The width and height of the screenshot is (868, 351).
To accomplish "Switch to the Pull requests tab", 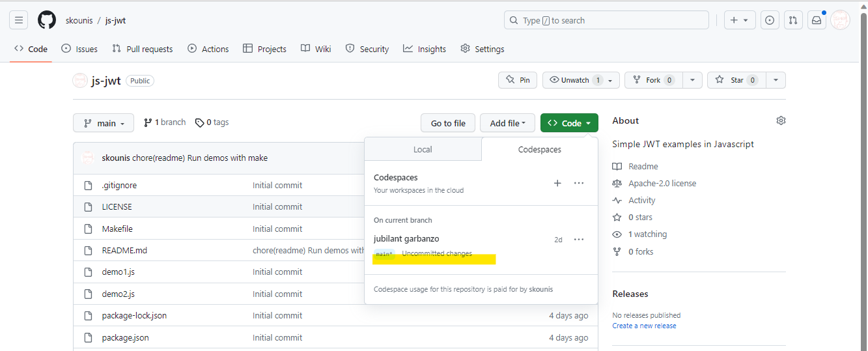I will click(x=142, y=49).
